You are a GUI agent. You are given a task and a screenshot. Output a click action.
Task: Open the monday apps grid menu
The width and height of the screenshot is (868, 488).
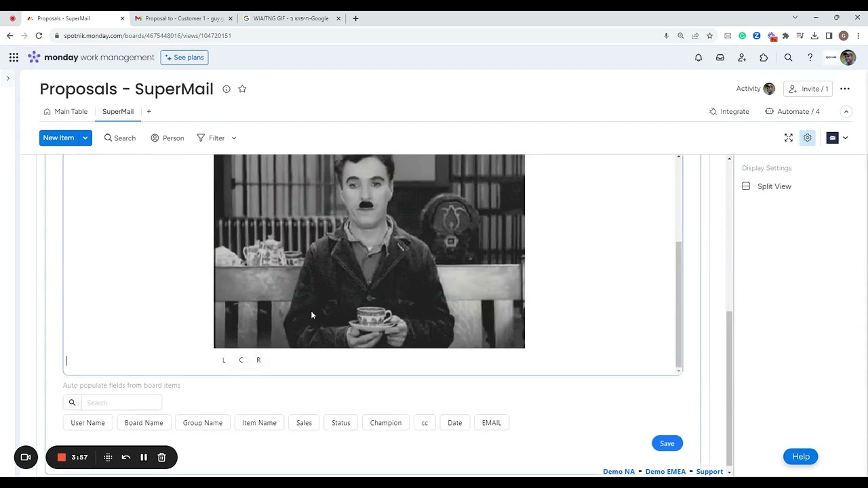click(14, 58)
